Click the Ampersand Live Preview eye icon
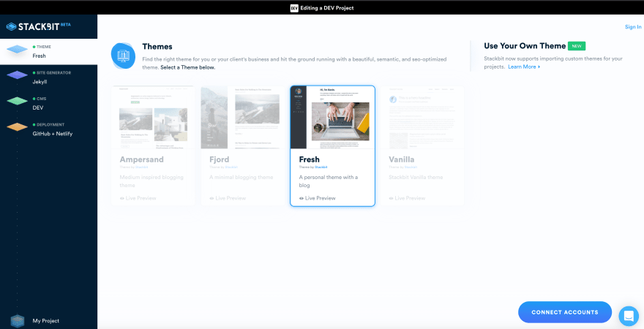Viewport: 644px width, 329px height. (122, 198)
